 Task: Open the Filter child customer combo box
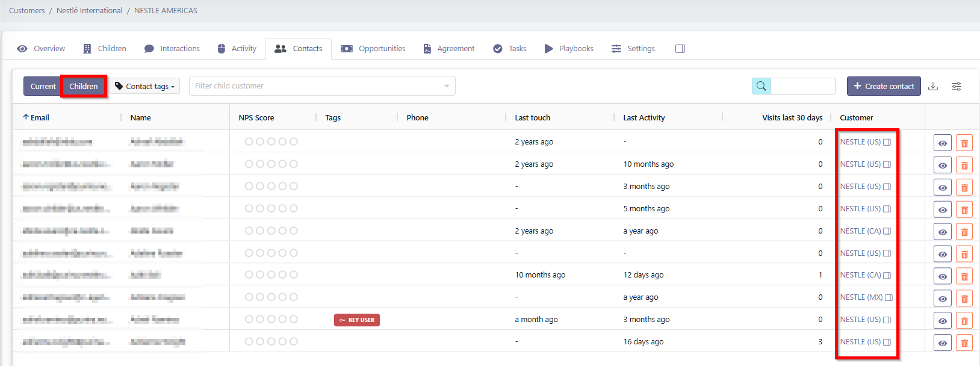322,86
